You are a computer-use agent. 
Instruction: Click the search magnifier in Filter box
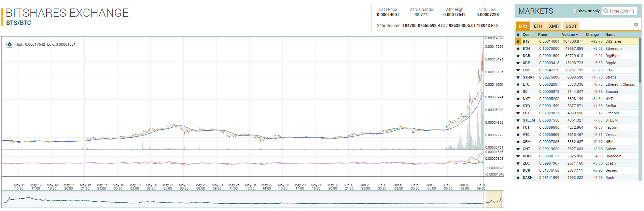point(606,11)
